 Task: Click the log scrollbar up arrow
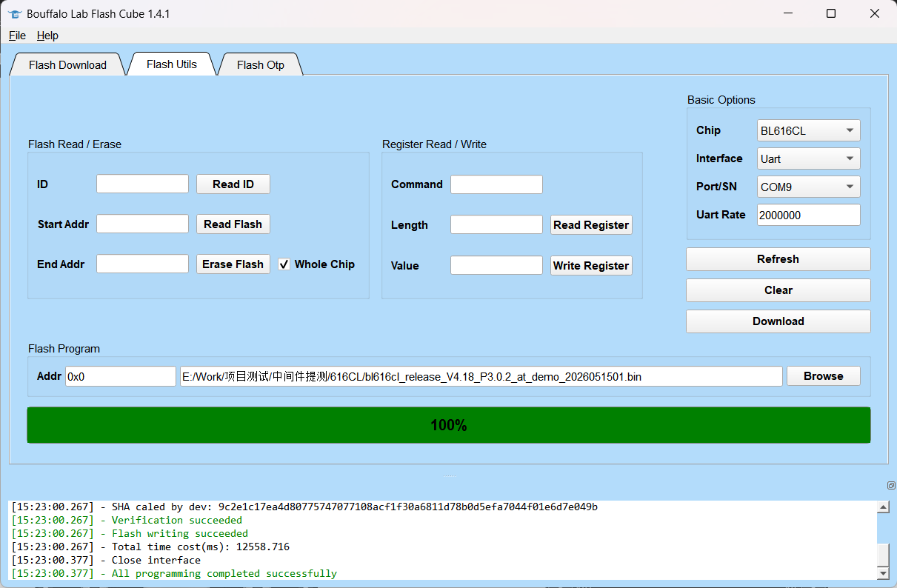pyautogui.click(x=882, y=507)
